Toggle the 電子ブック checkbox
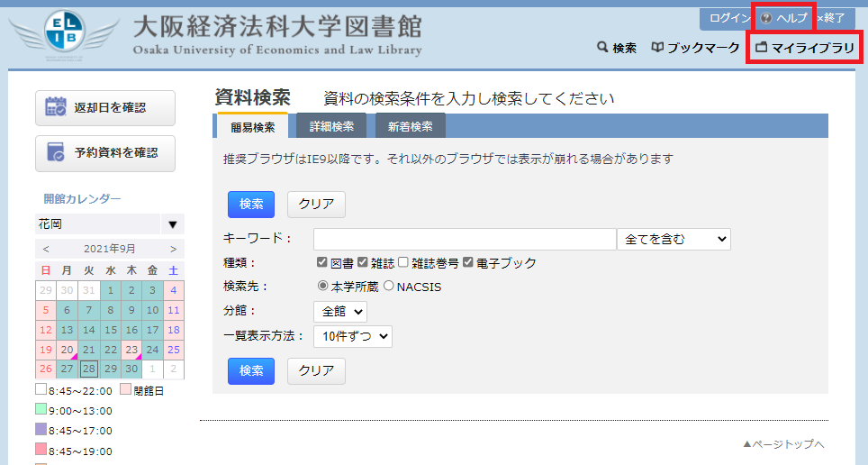This screenshot has width=868, height=465. tap(468, 262)
